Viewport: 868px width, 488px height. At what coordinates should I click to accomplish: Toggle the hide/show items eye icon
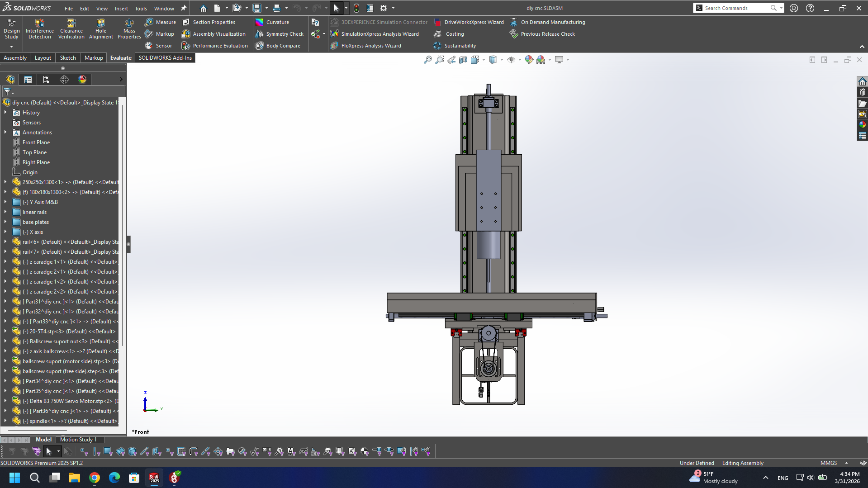[511, 60]
